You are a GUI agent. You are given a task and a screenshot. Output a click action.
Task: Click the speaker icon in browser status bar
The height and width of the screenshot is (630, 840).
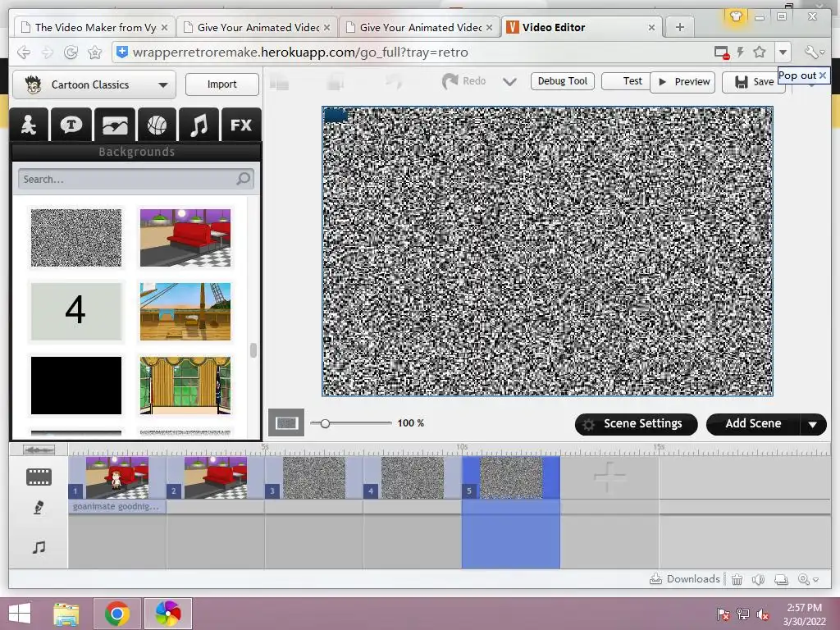758,579
